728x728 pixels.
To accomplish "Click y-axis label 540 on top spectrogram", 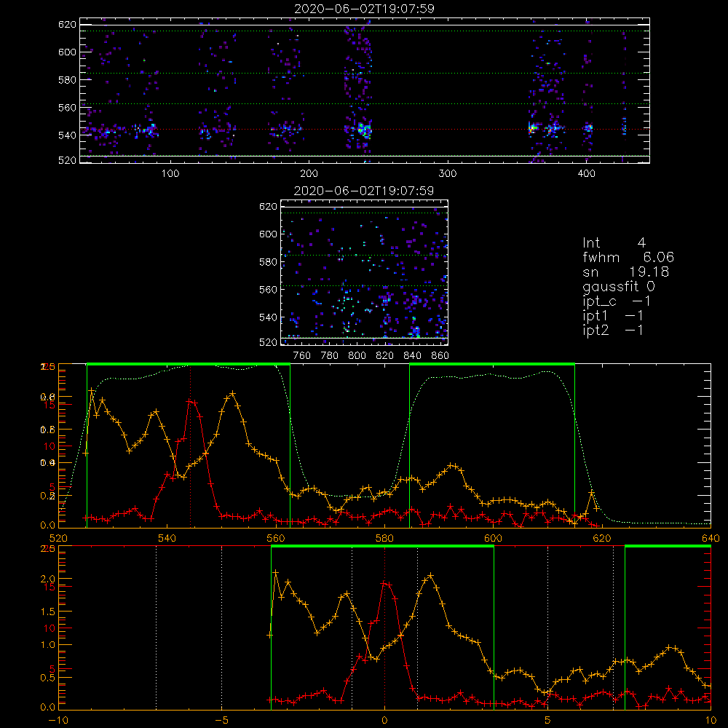I will [x=67, y=135].
